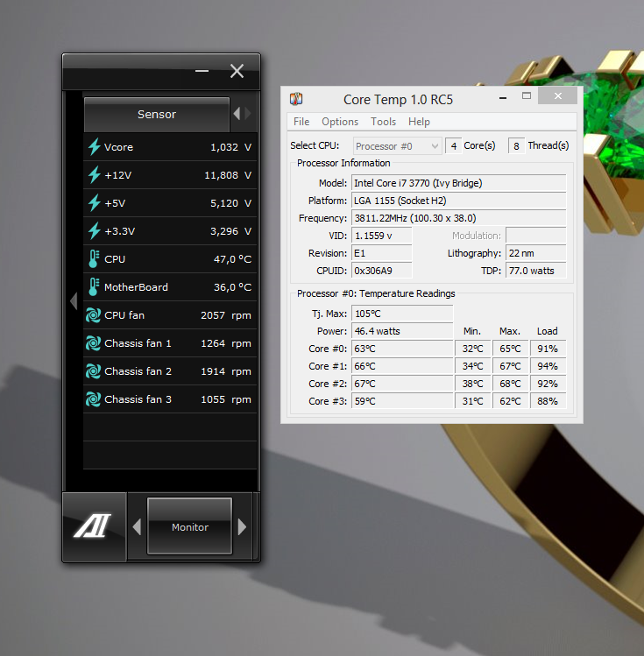Minimize the Core Temp window
The width and height of the screenshot is (644, 656).
pyautogui.click(x=503, y=97)
